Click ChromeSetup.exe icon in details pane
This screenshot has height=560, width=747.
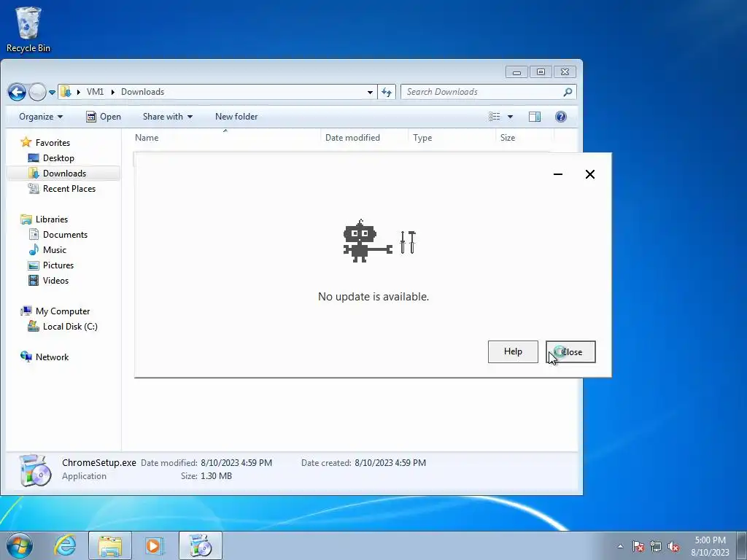(x=35, y=470)
